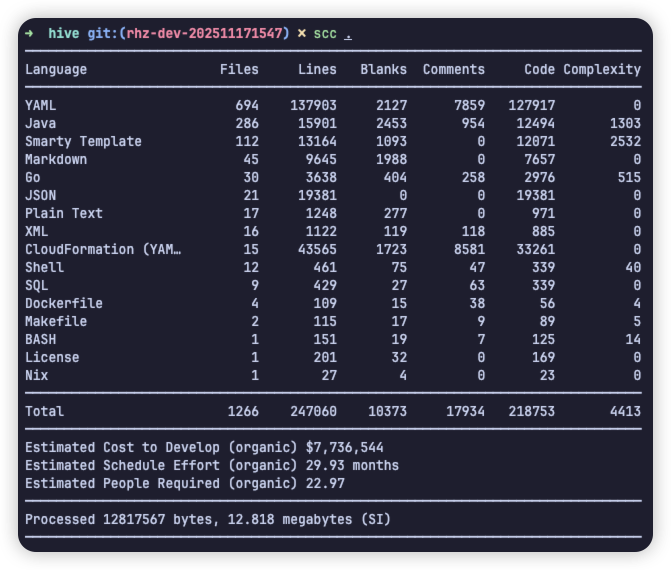This screenshot has width=671, height=570.
Task: Click the 'Blanks' column header
Action: tap(383, 69)
